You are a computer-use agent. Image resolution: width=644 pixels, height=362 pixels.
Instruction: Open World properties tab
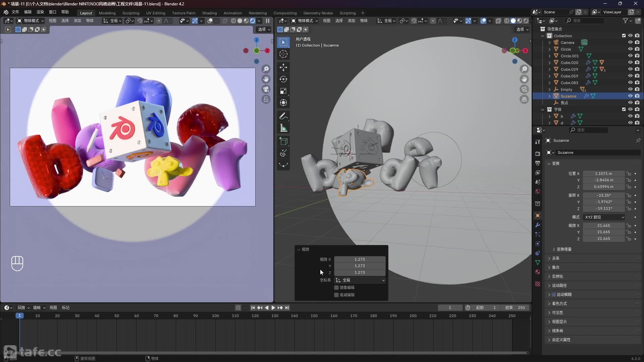pos(538,191)
